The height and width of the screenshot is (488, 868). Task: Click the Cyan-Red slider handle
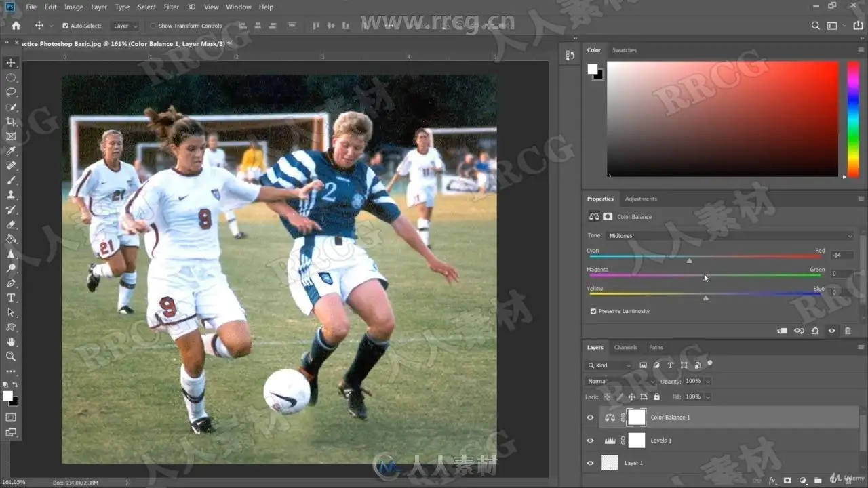pyautogui.click(x=690, y=260)
